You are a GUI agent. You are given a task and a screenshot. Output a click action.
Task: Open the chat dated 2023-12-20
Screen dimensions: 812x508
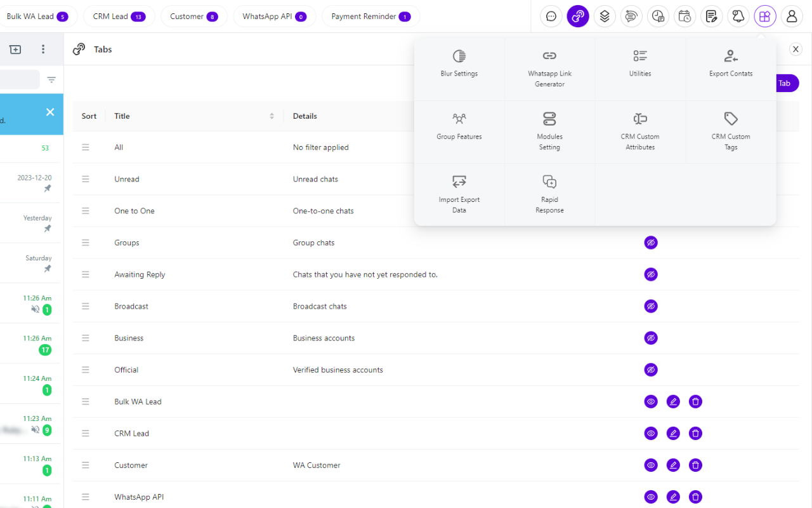click(x=30, y=183)
